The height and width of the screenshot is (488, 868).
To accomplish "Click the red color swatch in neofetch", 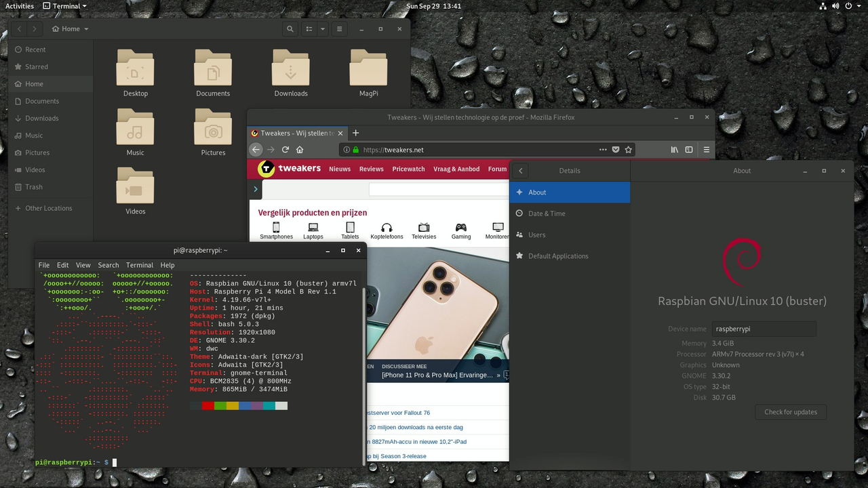I will point(208,405).
